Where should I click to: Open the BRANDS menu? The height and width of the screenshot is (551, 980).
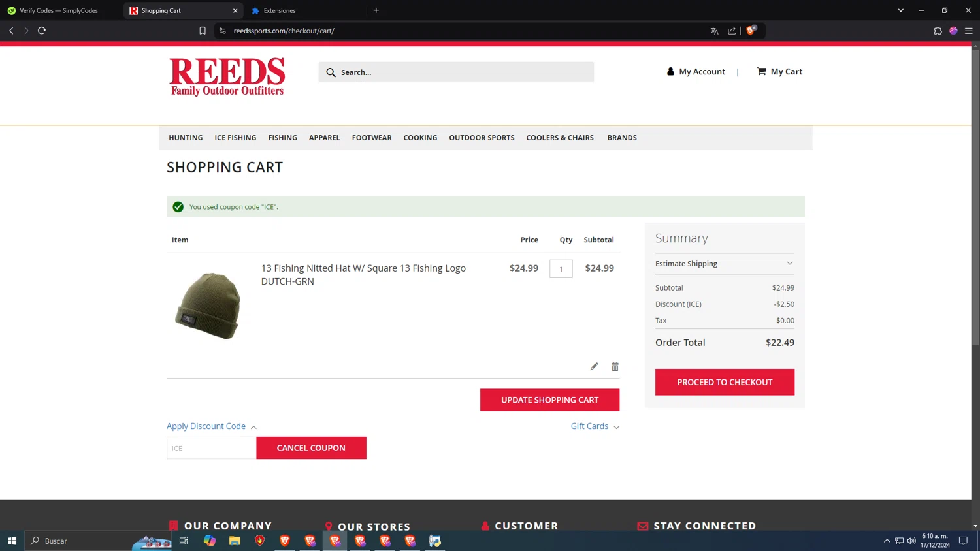622,138
